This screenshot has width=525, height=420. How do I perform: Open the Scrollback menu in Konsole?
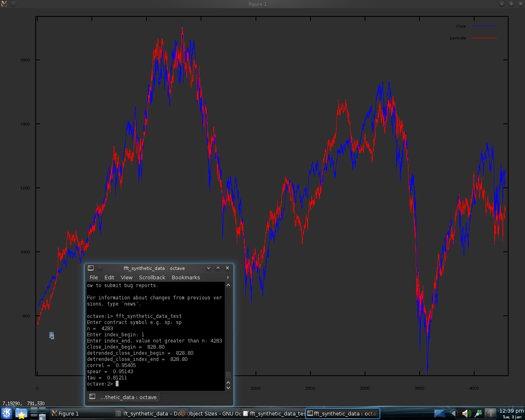152,278
